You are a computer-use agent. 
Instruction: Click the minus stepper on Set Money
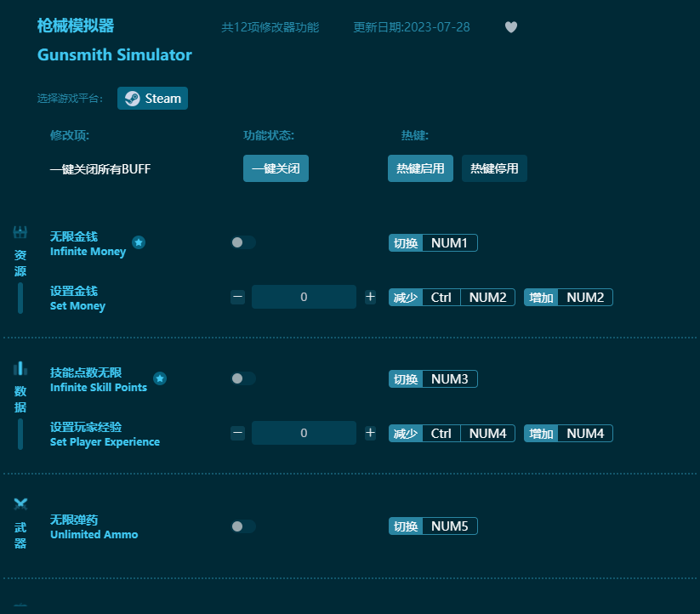[237, 297]
